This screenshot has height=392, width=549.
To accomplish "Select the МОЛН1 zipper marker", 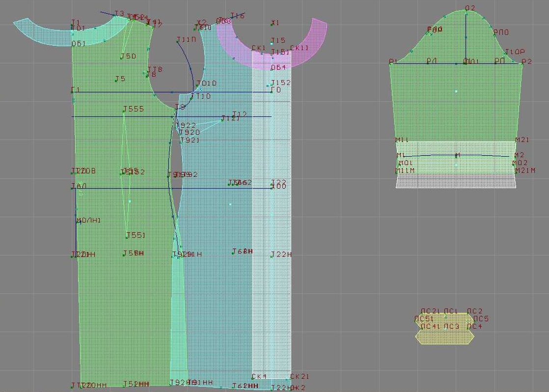I will point(79,222).
